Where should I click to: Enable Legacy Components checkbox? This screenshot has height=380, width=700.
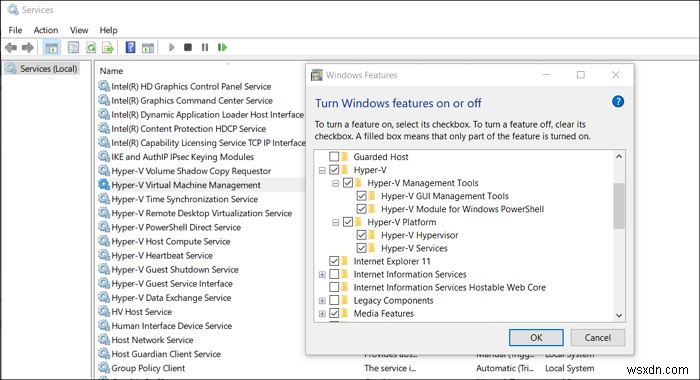pos(334,300)
